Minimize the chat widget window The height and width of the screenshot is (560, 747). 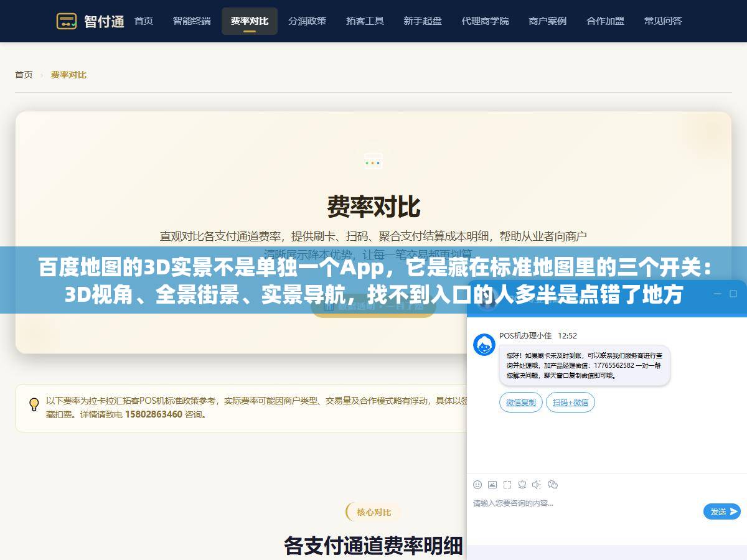(718, 294)
